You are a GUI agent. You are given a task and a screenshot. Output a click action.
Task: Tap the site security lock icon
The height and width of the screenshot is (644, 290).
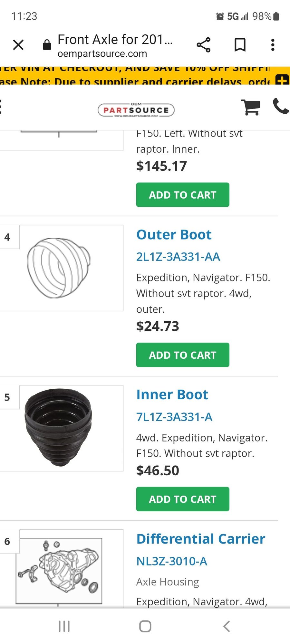47,45
